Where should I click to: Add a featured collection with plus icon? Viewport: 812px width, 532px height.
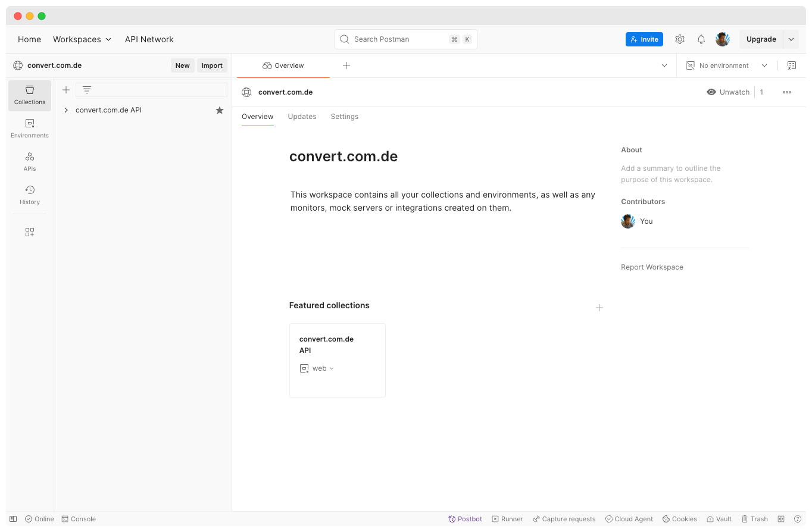tap(599, 308)
